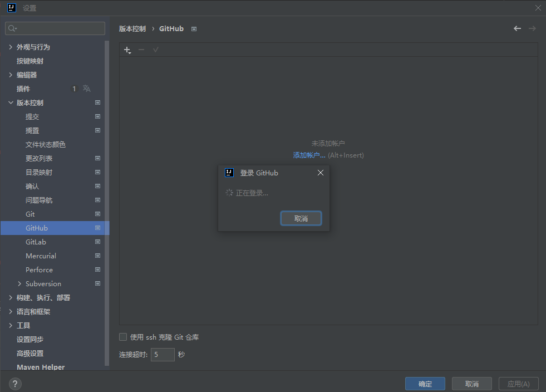Click the remove account minus icon
This screenshot has width=546, height=392.
point(141,50)
